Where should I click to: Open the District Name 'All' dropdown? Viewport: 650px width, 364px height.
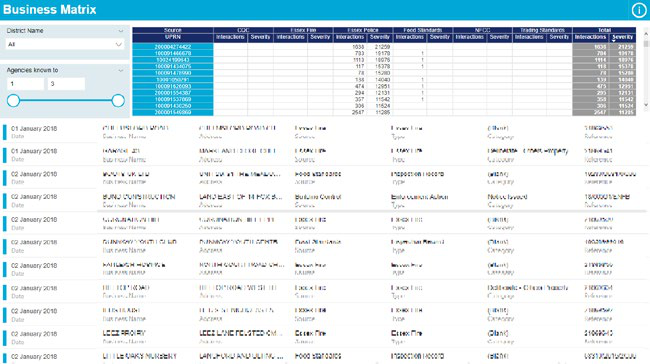[65, 44]
